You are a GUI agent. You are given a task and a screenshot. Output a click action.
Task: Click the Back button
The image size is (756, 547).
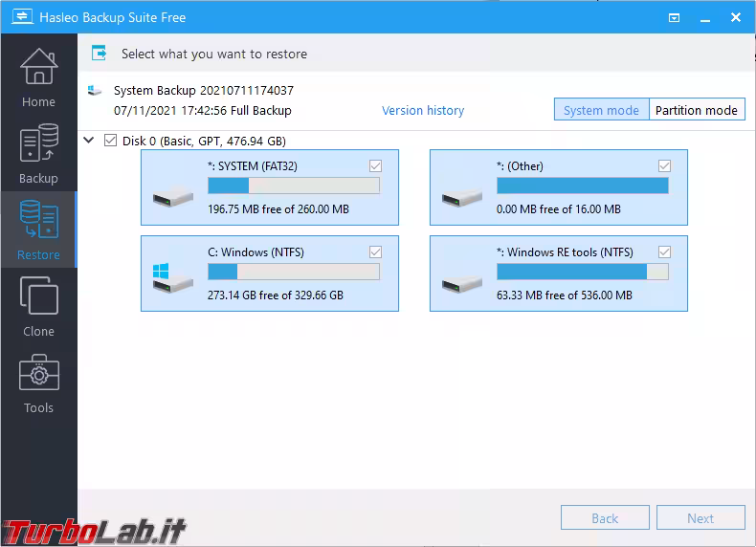point(605,518)
